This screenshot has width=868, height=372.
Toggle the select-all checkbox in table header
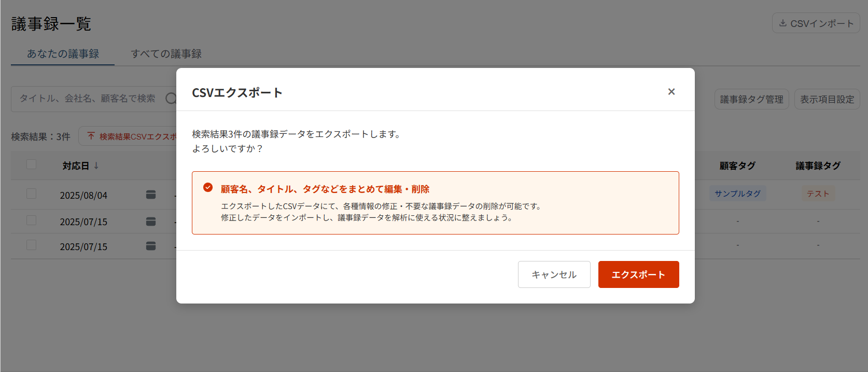coord(32,164)
